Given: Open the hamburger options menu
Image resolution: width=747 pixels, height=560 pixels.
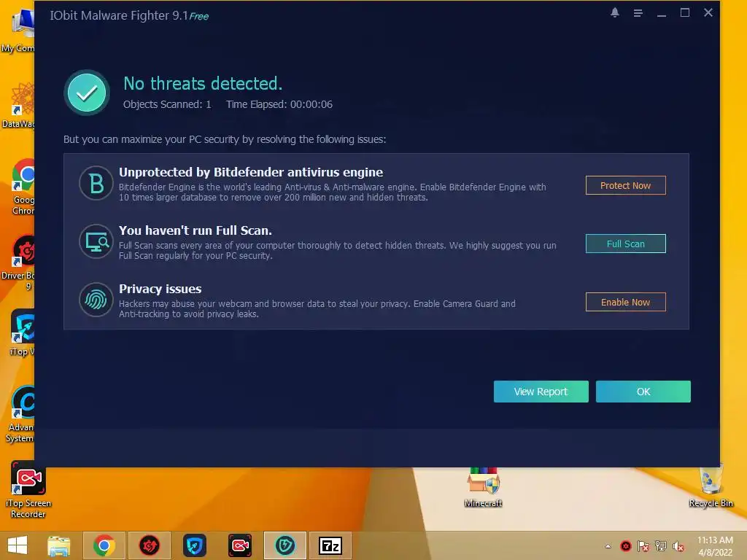Looking at the screenshot, I should click(x=638, y=13).
